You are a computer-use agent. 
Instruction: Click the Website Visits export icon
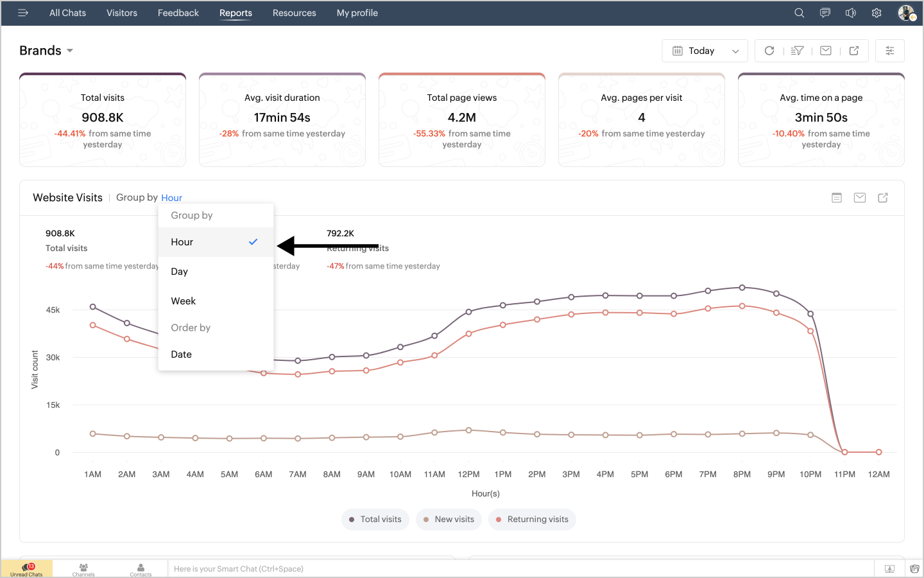(883, 198)
